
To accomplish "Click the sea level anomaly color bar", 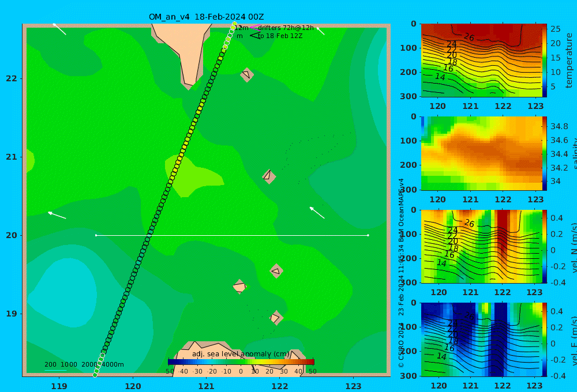I will 241,362.
